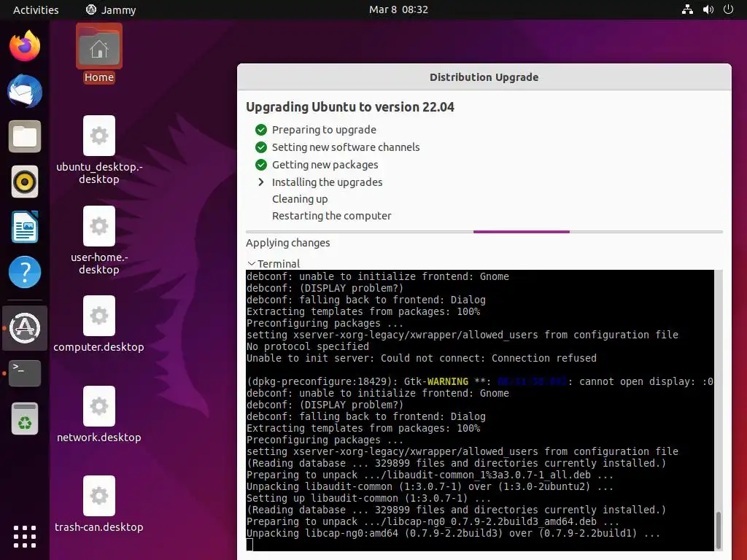Launch Thunderbird mail from the dock
Viewport: 747px width, 560px height.
pyautogui.click(x=25, y=91)
